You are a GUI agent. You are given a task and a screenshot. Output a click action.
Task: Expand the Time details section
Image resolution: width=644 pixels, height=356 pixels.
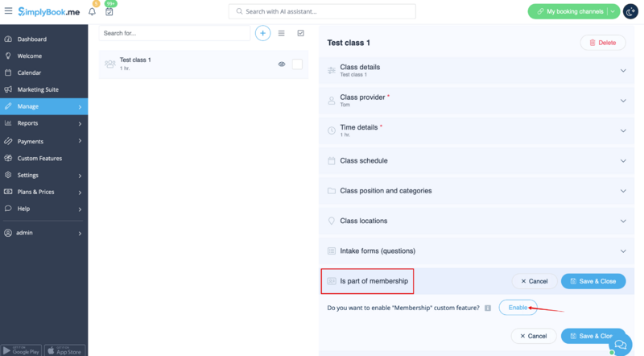pyautogui.click(x=477, y=130)
